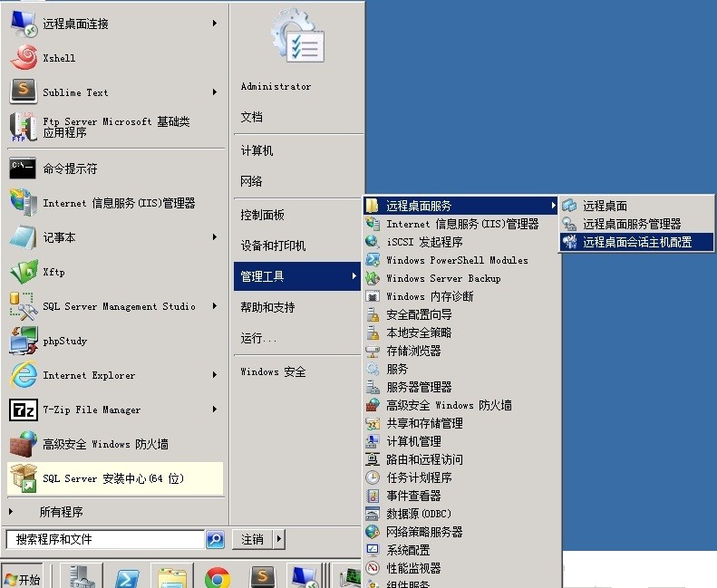The height and width of the screenshot is (588, 717).
Task: Expand 7-Zip File Manager jump list arrow
Action: tap(215, 410)
